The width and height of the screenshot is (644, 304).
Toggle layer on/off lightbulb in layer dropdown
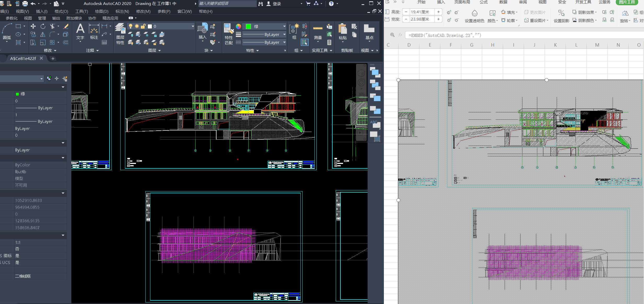[x=130, y=26]
